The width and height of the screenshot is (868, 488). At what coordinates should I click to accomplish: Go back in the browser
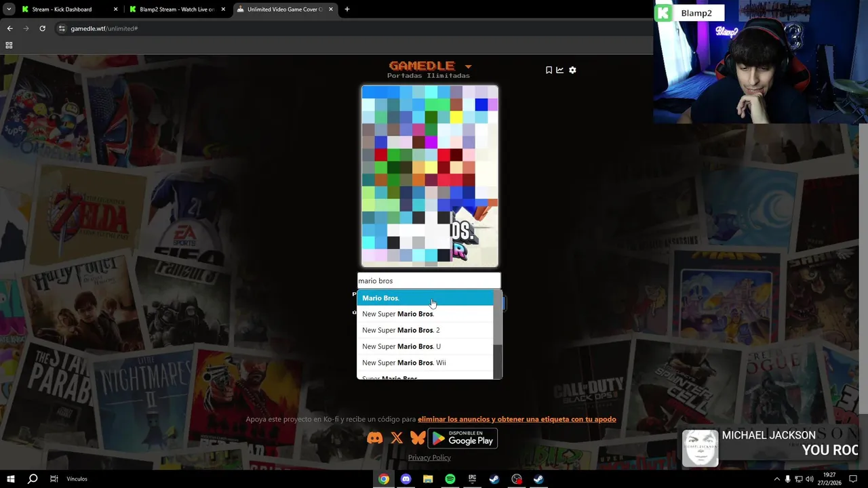click(9, 28)
